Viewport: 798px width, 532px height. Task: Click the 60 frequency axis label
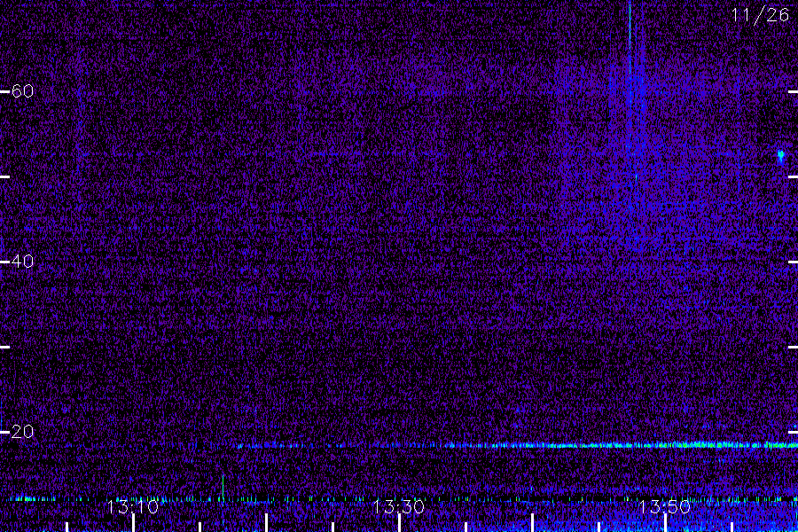click(x=22, y=91)
